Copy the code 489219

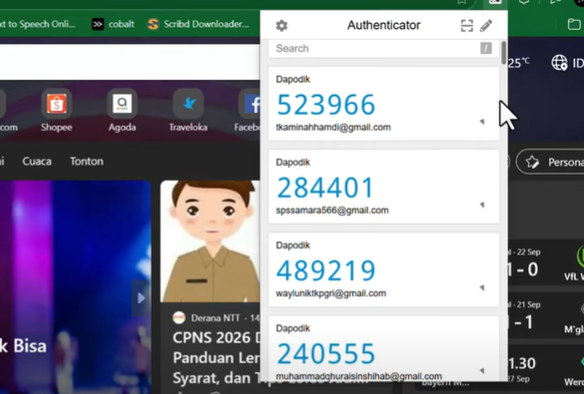coord(326,271)
